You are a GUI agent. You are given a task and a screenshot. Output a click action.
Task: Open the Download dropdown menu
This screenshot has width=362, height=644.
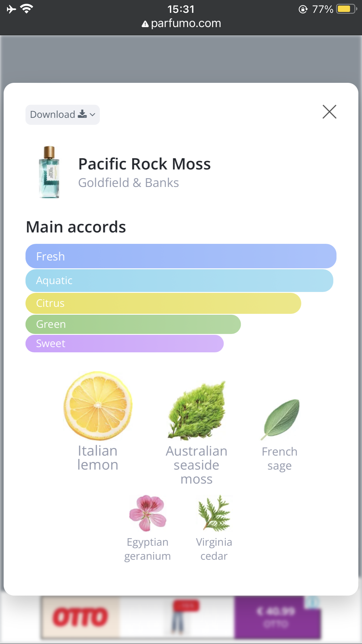click(x=63, y=115)
